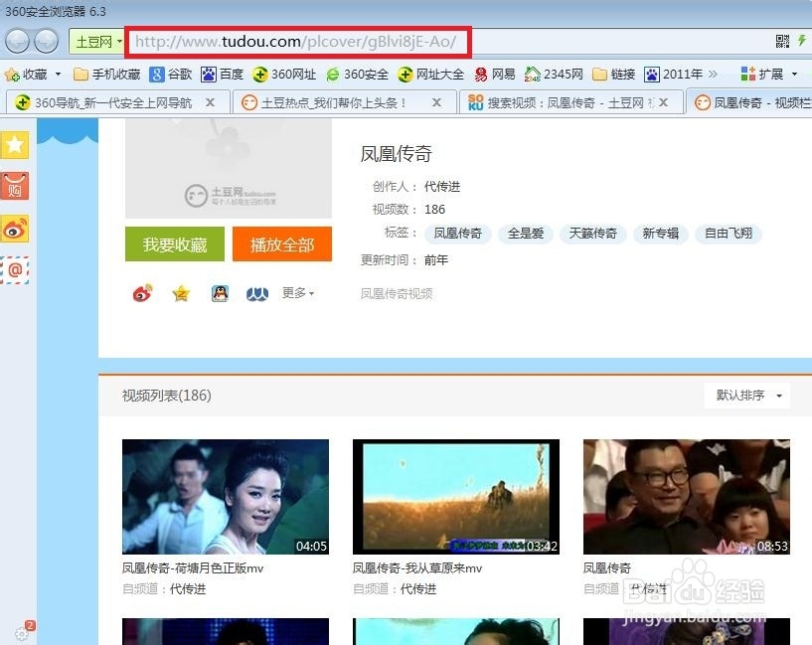
Task: Click the 播放全部 orange button
Action: pos(281,244)
